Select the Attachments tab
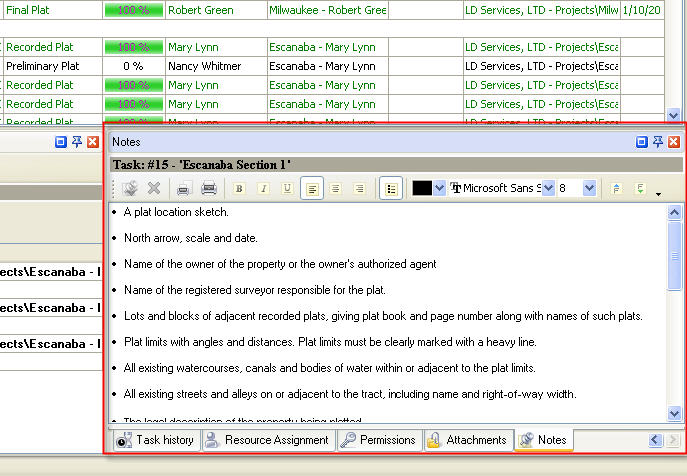This screenshot has width=687, height=476. 466,440
